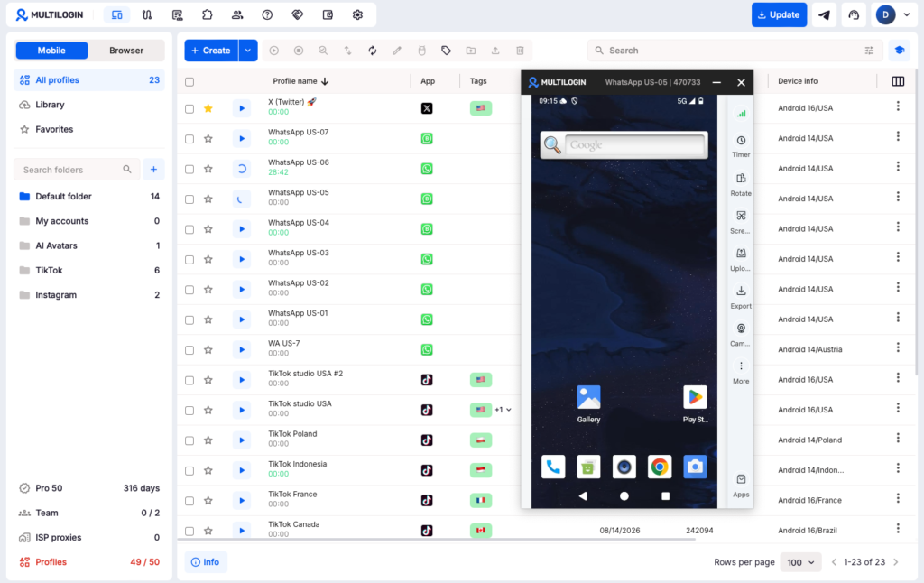Image resolution: width=924 pixels, height=583 pixels.
Task: Take a screenshot via phone sidebar
Action: (x=741, y=222)
